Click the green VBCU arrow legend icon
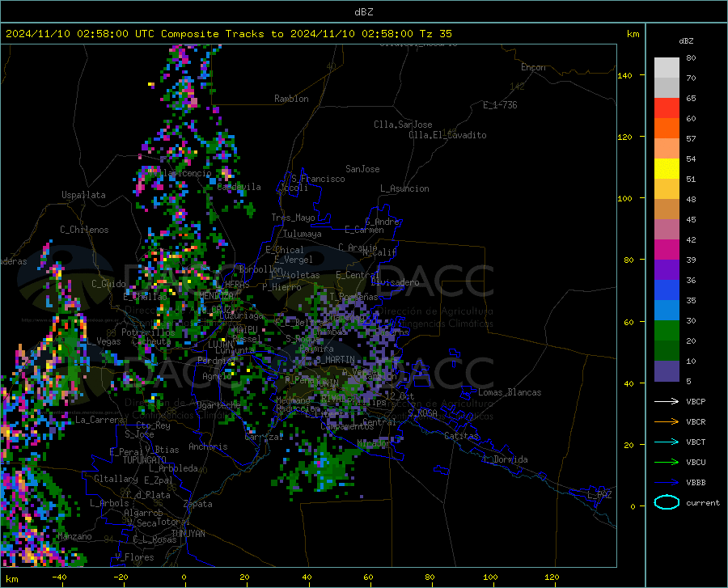The image size is (728, 588). point(667,463)
